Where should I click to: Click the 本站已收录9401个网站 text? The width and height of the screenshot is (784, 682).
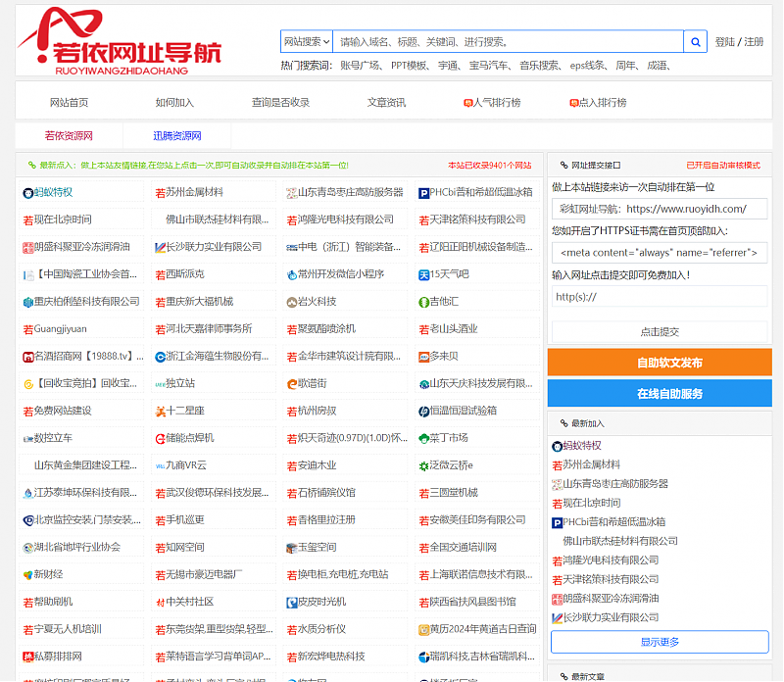[489, 165]
